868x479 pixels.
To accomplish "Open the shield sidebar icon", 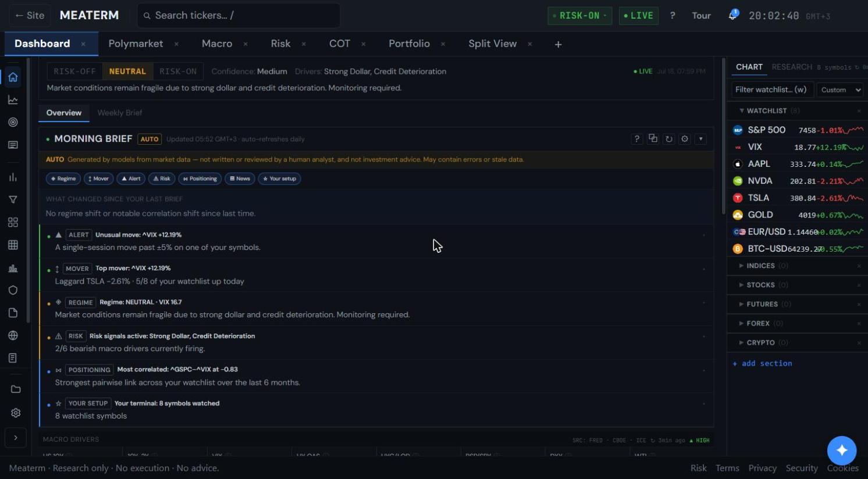I will click(13, 290).
